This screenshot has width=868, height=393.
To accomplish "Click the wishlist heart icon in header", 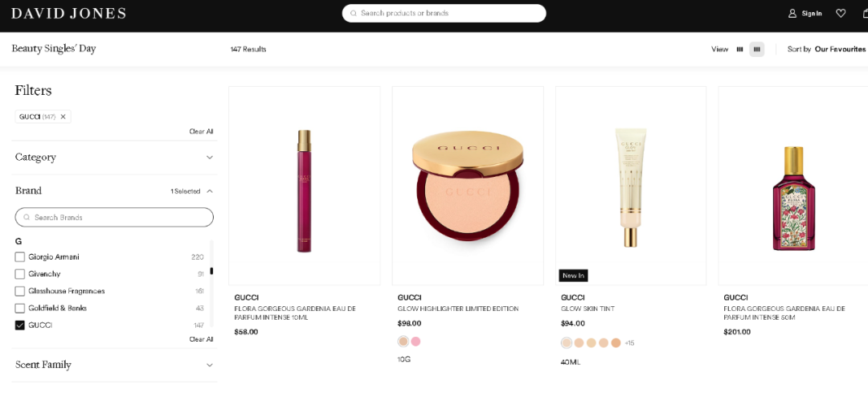I will 841,14.
